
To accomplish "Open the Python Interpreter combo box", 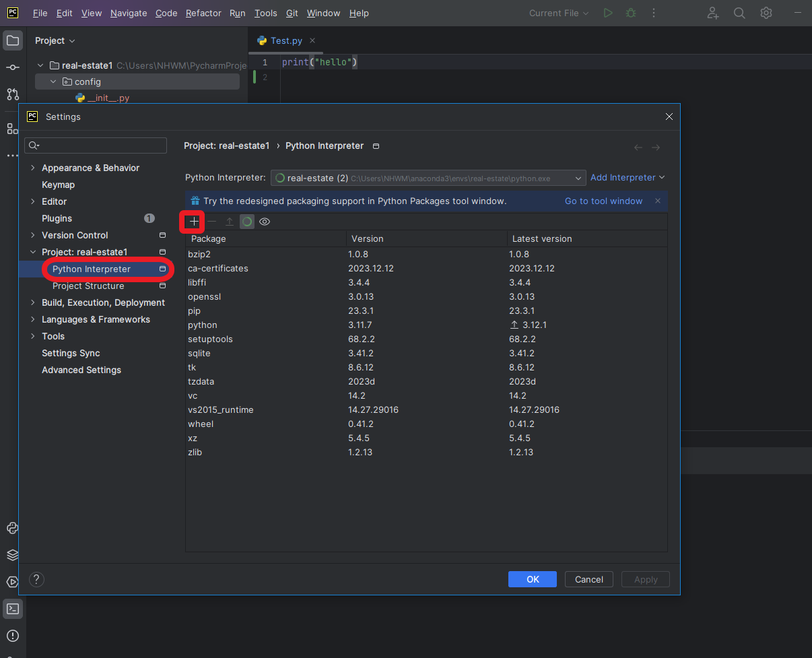I will coord(428,178).
